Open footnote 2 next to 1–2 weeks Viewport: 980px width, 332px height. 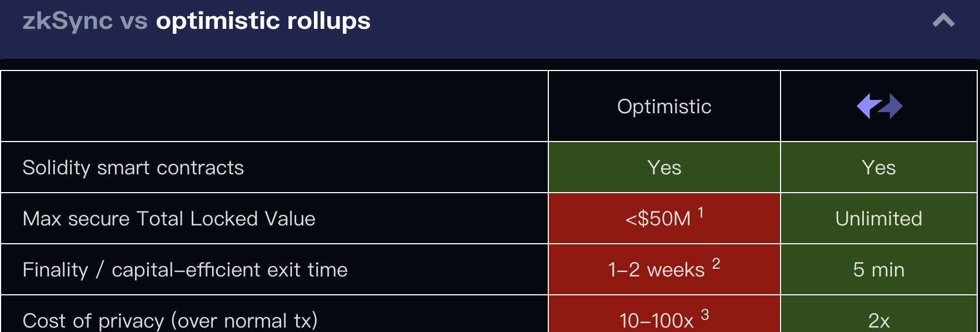(x=716, y=263)
